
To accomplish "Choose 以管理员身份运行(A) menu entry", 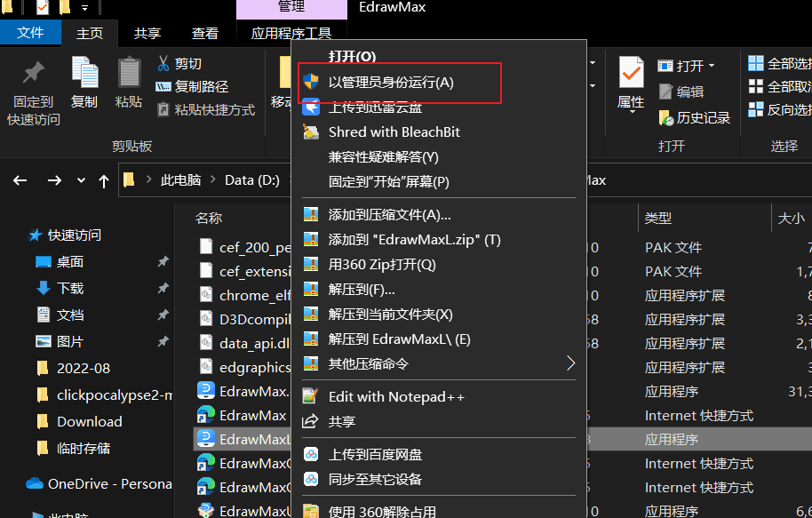I will (x=439, y=83).
